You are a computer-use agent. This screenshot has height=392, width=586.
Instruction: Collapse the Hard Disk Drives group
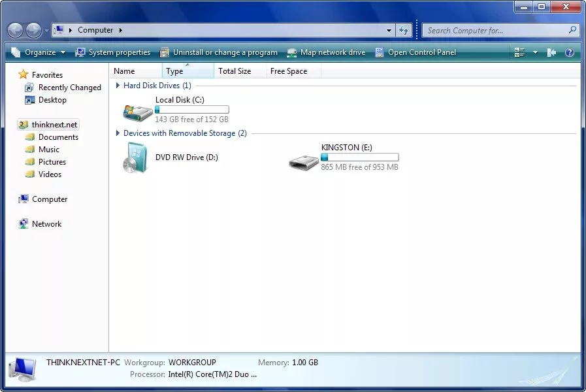coord(118,86)
